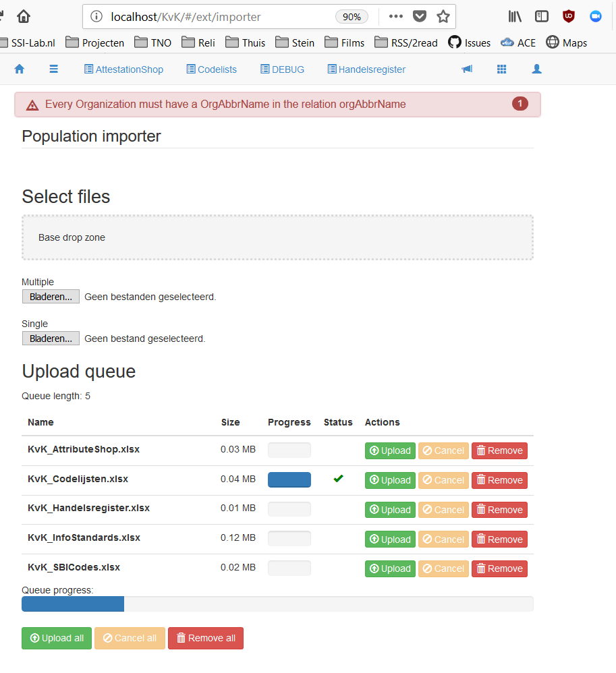Open uBlock Origin extension icon
616x673 pixels.
pyautogui.click(x=568, y=17)
